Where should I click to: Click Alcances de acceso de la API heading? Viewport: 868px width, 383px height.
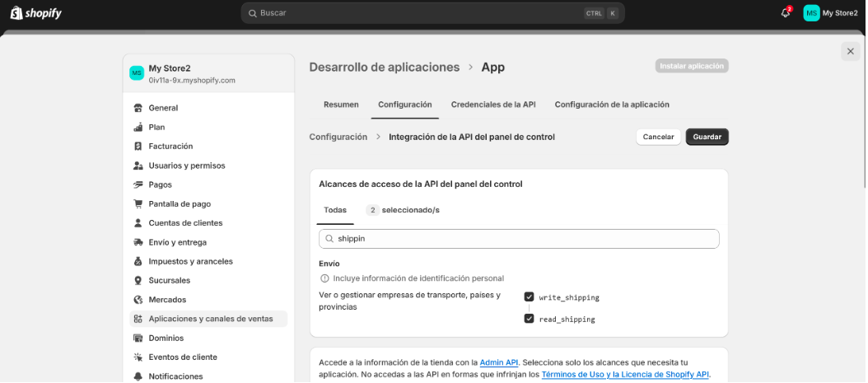[x=421, y=184]
